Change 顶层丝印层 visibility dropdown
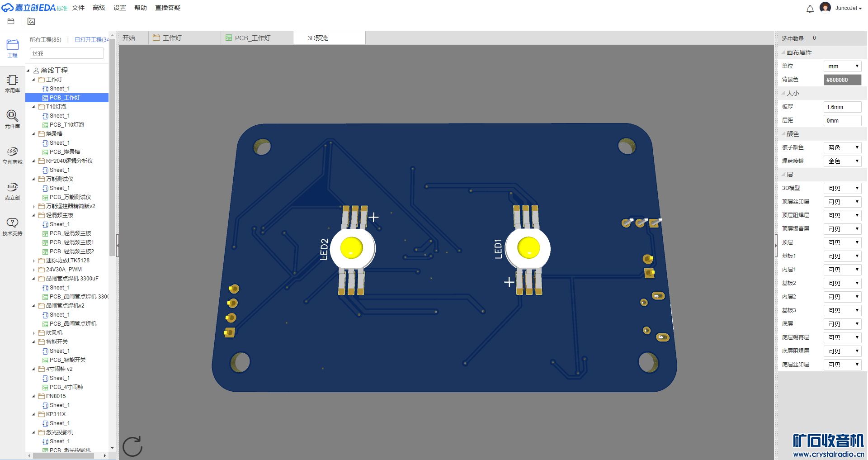 coord(842,202)
